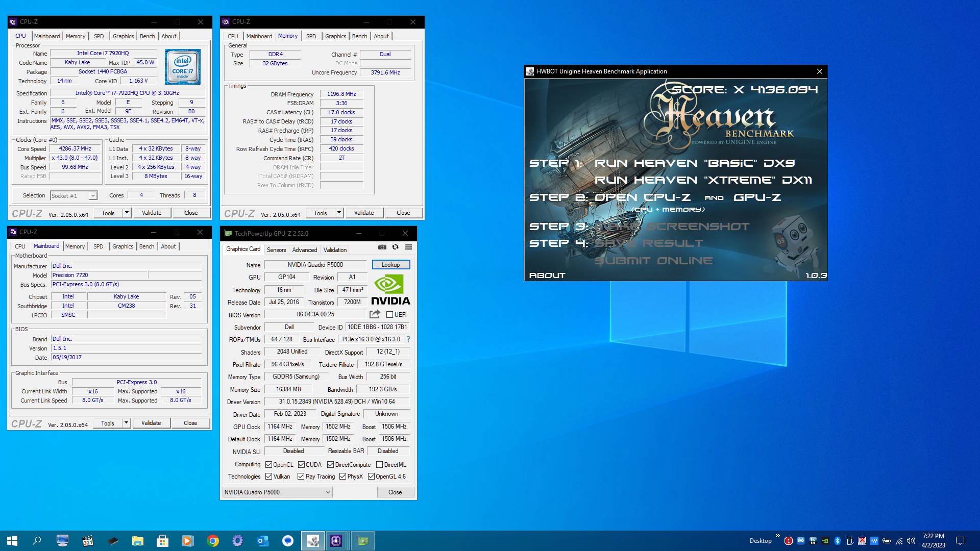Click the settings gear taskbar icon
Image resolution: width=980 pixels, height=551 pixels.
tap(237, 541)
